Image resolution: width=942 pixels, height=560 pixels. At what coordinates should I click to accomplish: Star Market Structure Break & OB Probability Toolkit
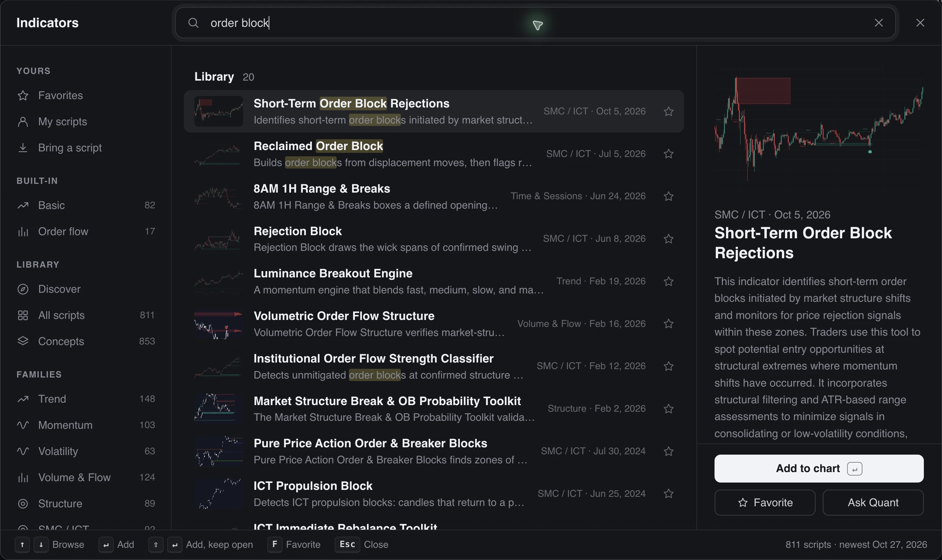point(668,409)
